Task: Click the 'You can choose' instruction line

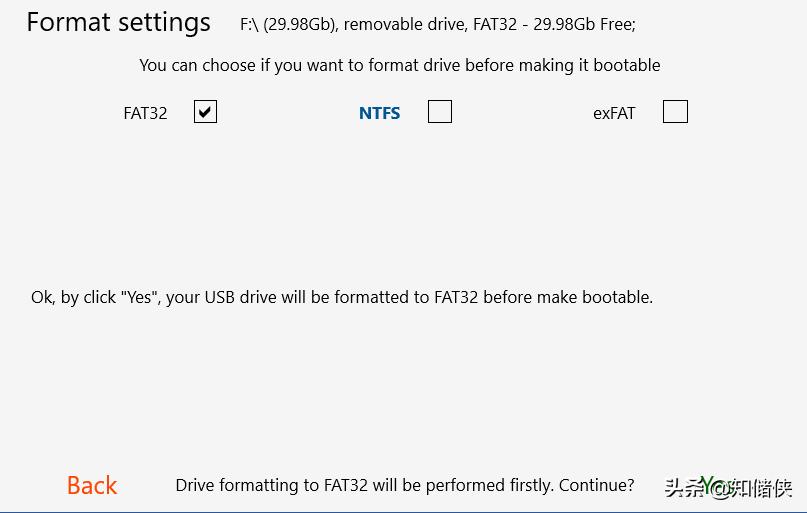Action: (399, 65)
